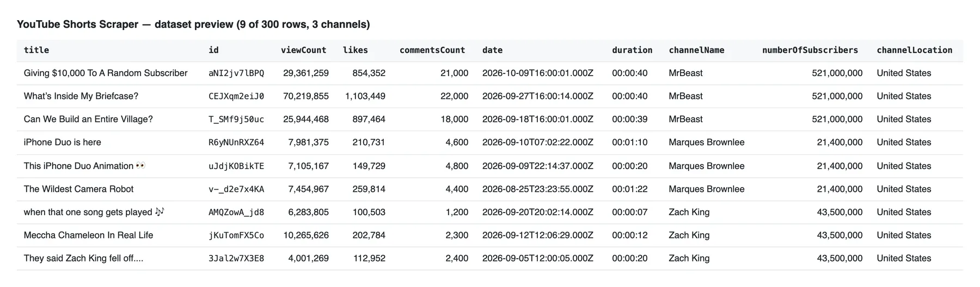Viewport: 980px width, 287px height.
Task: Select view count 29,361,259
Action: pyautogui.click(x=306, y=73)
